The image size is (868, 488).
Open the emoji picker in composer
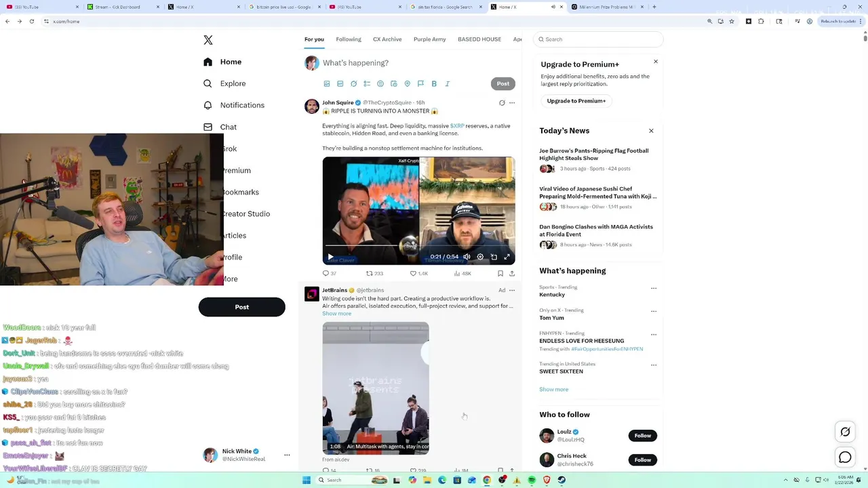coord(380,84)
